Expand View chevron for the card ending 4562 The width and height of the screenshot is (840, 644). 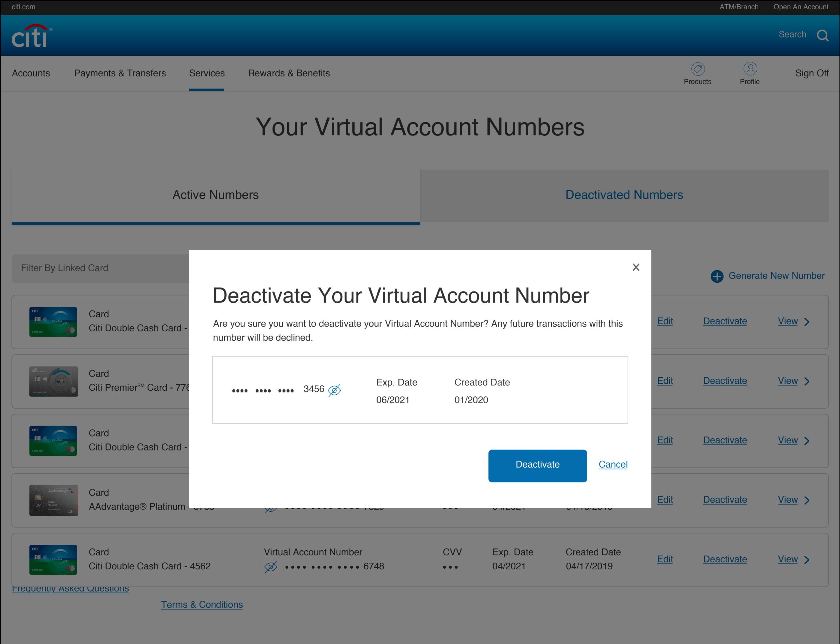coord(807,560)
